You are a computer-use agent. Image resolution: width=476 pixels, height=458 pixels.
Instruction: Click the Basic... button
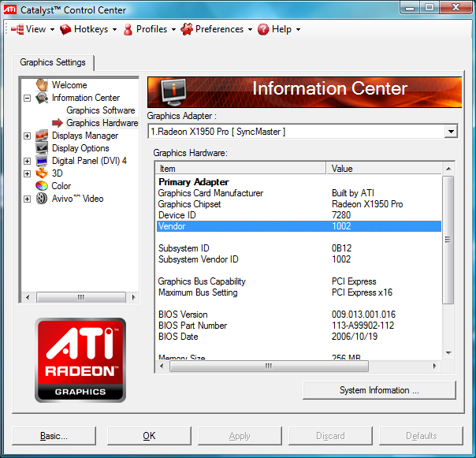[x=54, y=436]
